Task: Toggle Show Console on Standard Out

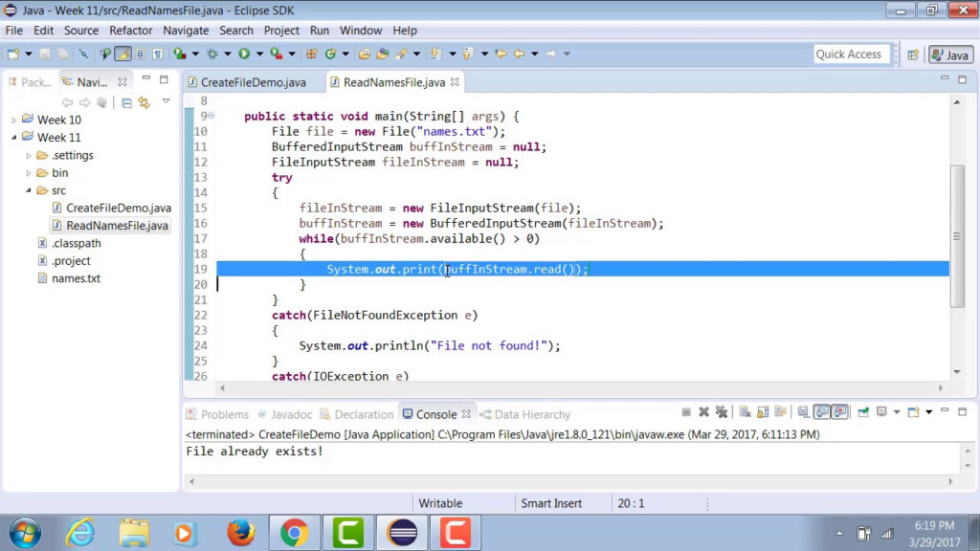Action: pos(822,412)
